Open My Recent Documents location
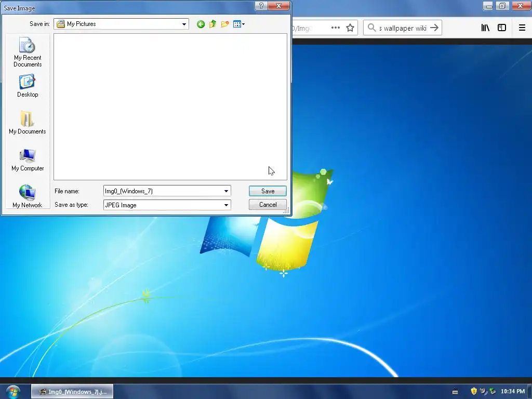This screenshot has height=399, width=532. (x=28, y=52)
